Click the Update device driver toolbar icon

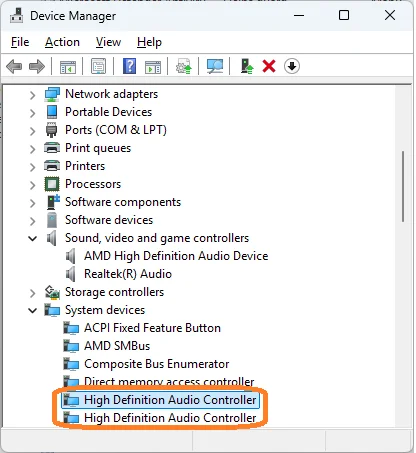tap(184, 66)
